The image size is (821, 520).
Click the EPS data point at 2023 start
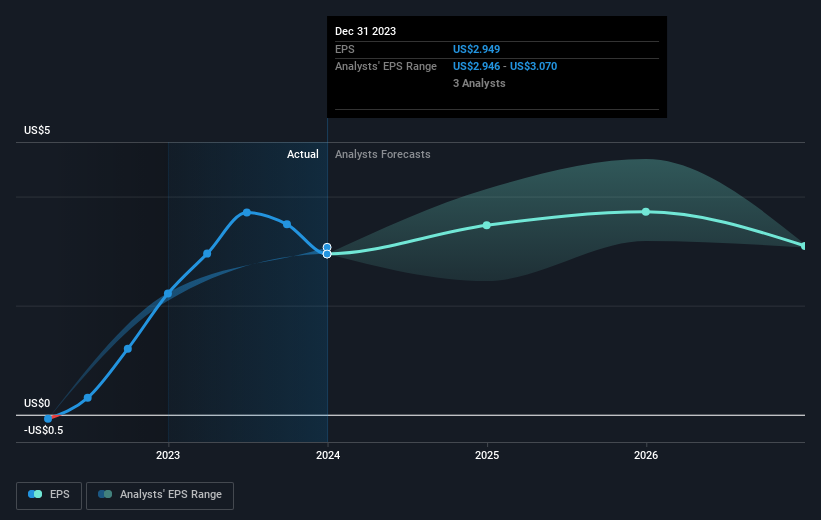(168, 294)
